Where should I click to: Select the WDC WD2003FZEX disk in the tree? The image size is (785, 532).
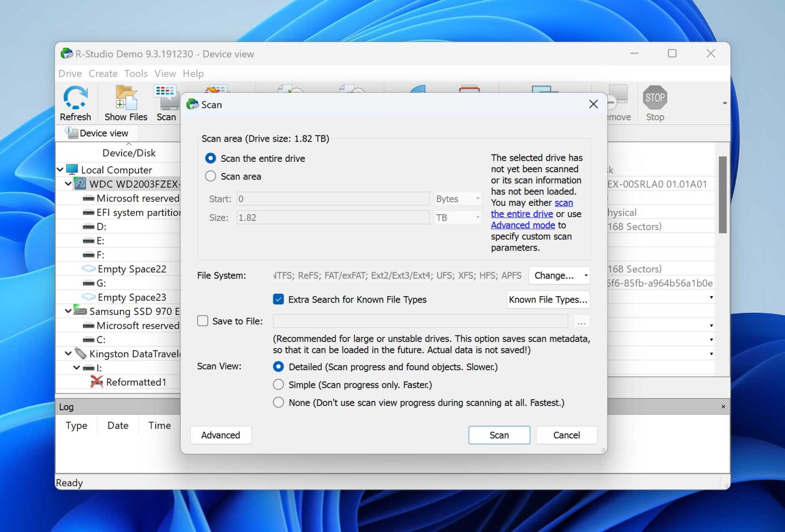[132, 184]
